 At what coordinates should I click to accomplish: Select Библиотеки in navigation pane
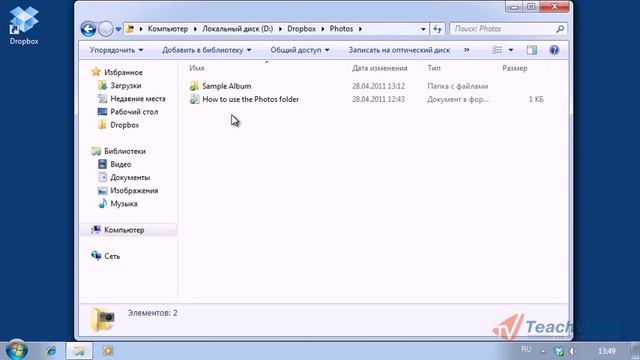(124, 151)
